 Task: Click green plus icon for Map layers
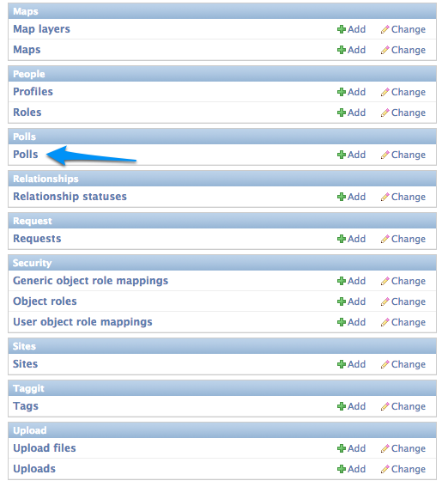[342, 29]
